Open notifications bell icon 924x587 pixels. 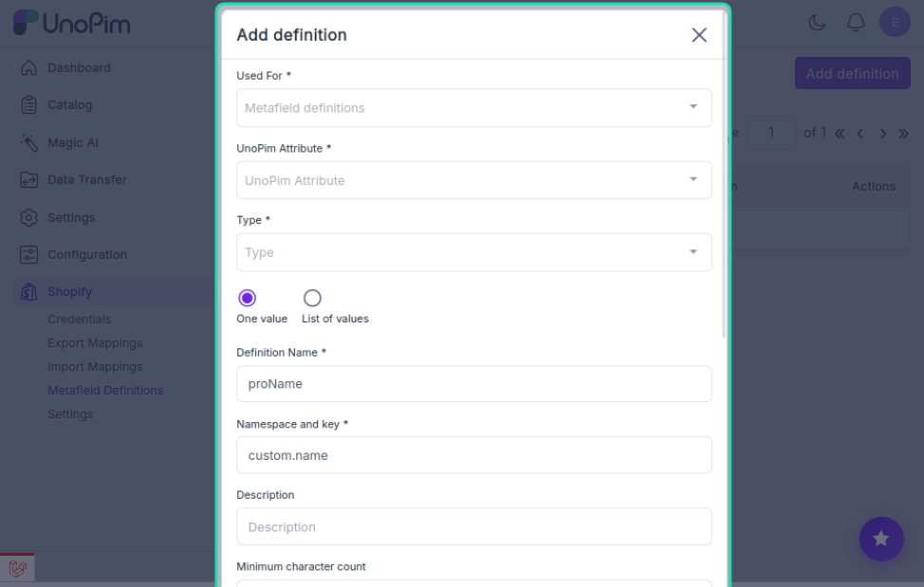pyautogui.click(x=856, y=23)
